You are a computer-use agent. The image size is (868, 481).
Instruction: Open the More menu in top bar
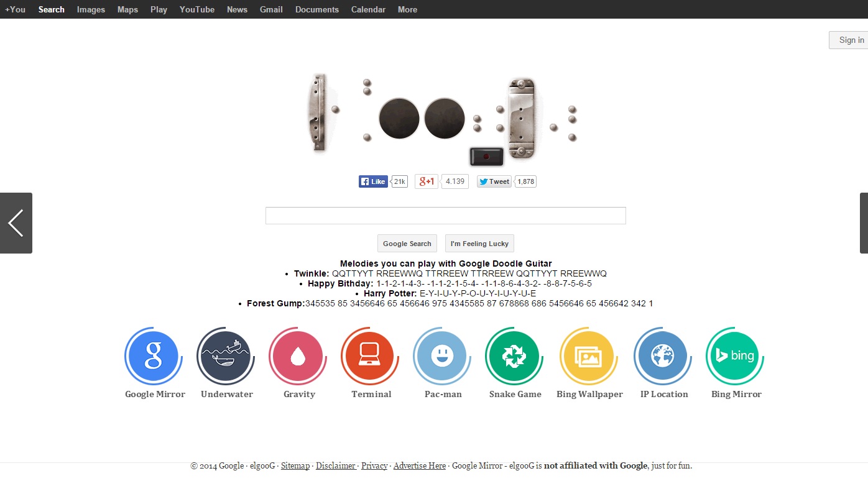(407, 9)
